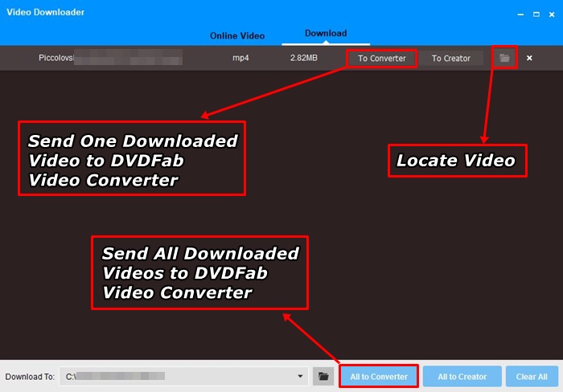Click the mp4 format label in row

pos(241,58)
